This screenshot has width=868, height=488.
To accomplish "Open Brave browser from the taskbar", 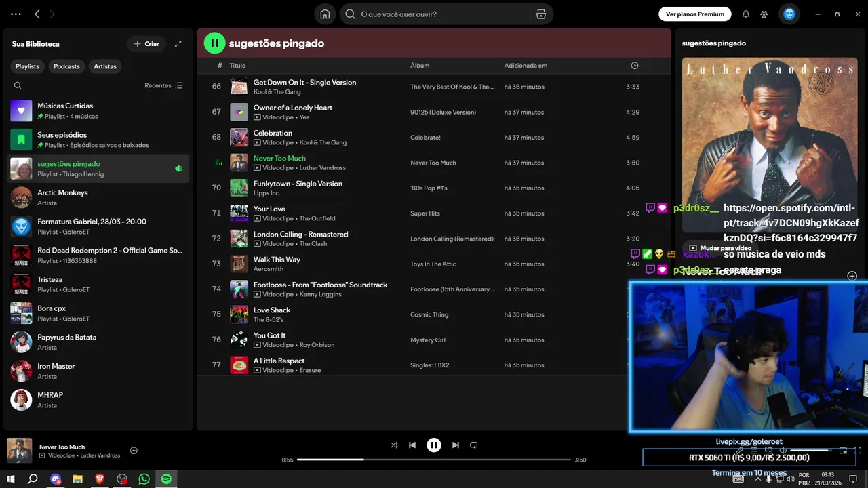I will [x=100, y=479].
